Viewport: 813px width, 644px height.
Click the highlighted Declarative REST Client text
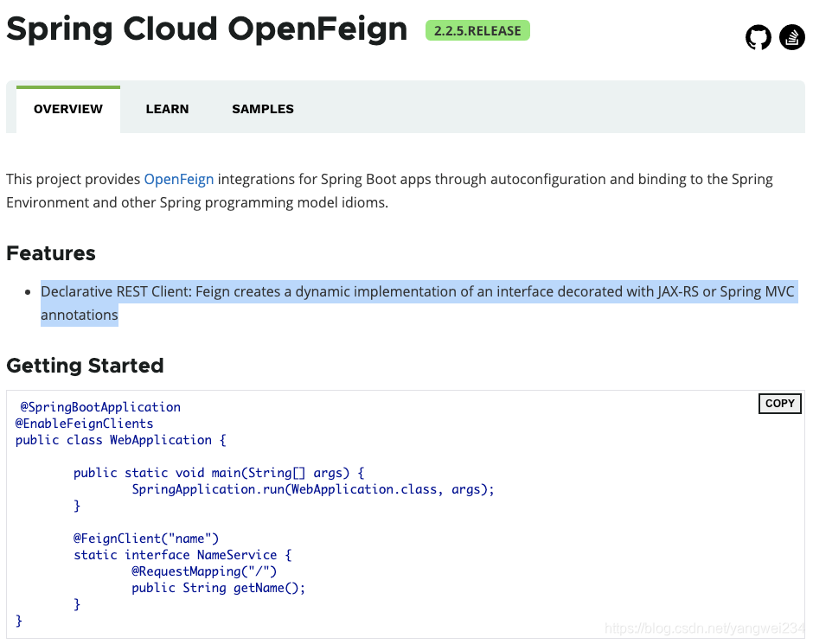418,303
